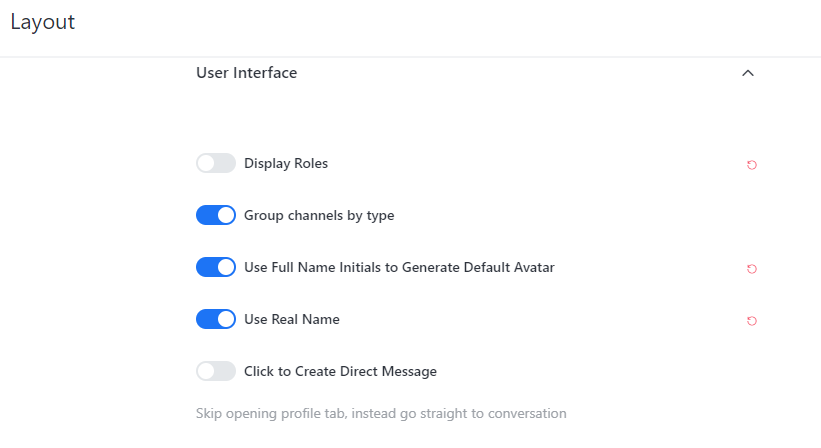Viewport: 821px width, 448px height.
Task: Reset Display Roles setting to default
Action: click(752, 165)
